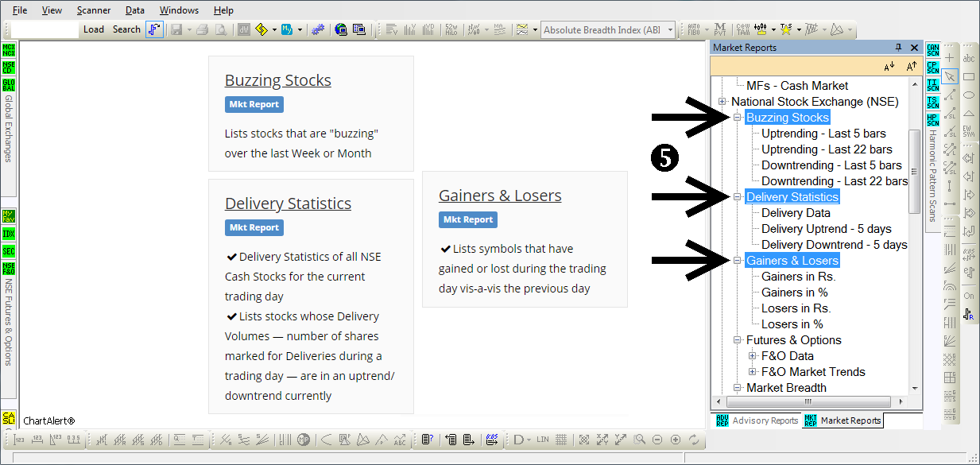
Task: Click the zoom out minus icon in bottom toolbar
Action: coord(657,439)
